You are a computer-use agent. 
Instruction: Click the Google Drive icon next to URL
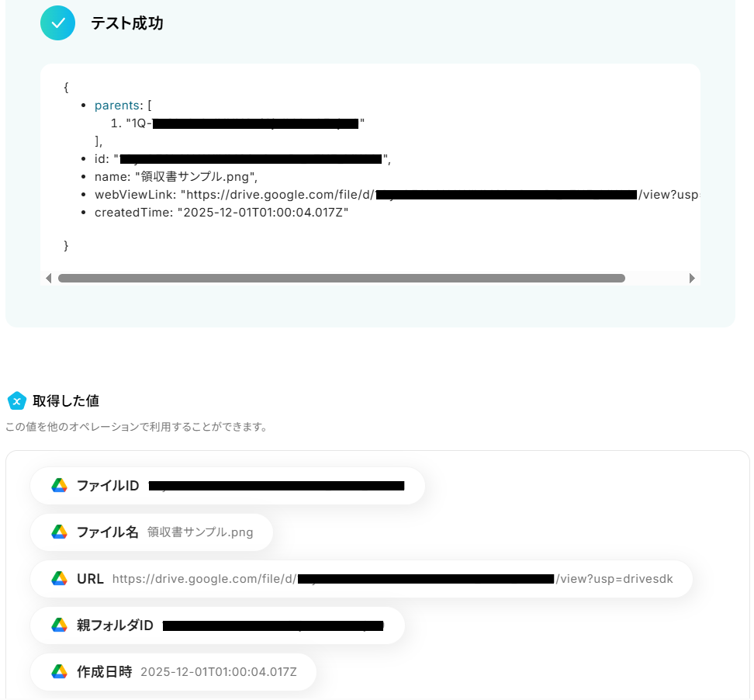click(59, 579)
